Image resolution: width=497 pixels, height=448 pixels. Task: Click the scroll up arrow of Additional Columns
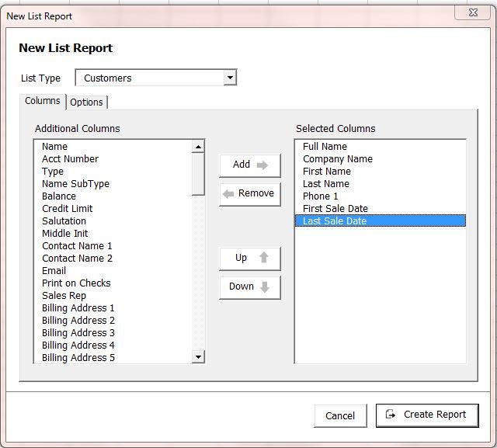198,147
